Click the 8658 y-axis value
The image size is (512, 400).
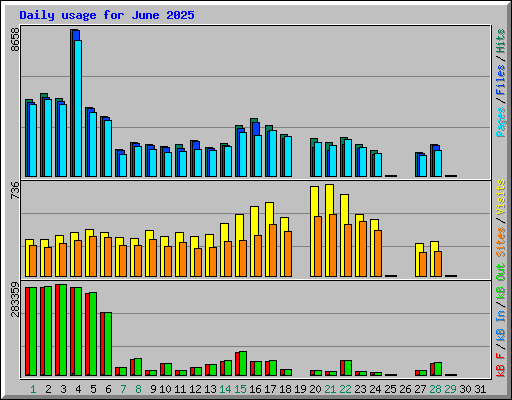click(15, 39)
